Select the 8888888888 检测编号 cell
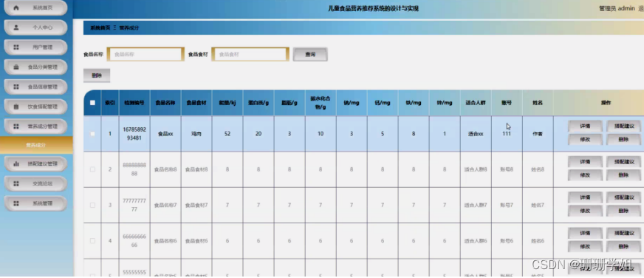Image resolution: width=644 pixels, height=278 pixels. (x=134, y=169)
